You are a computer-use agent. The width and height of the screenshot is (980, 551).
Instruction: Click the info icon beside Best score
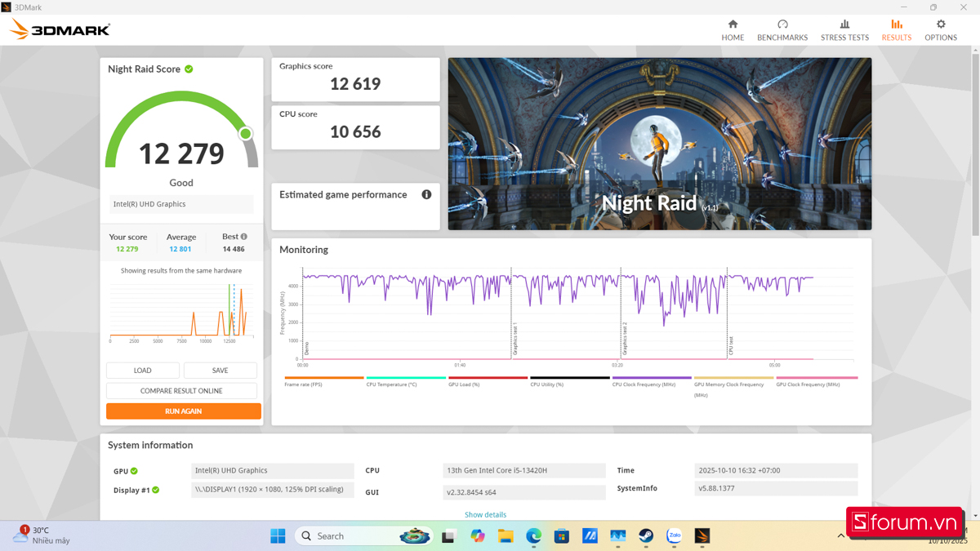[x=244, y=237]
